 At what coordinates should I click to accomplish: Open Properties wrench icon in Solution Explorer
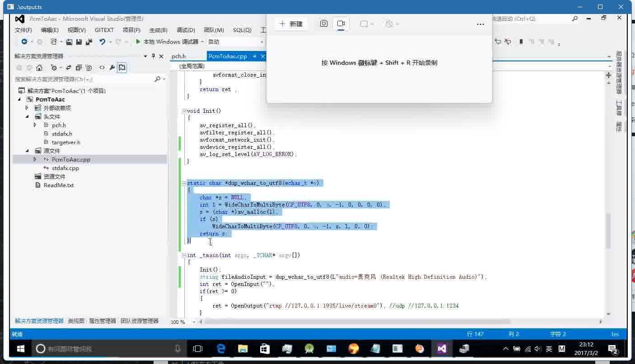(112, 68)
